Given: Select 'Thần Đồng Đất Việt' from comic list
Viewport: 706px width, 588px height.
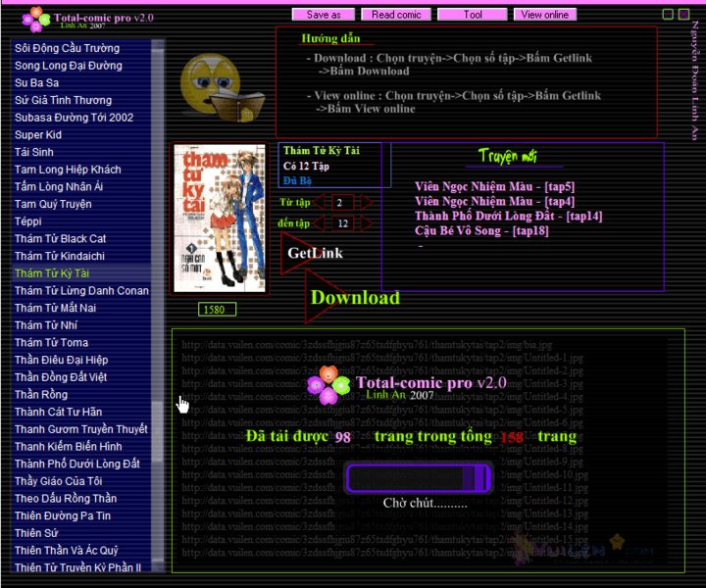Looking at the screenshot, I should 61,377.
